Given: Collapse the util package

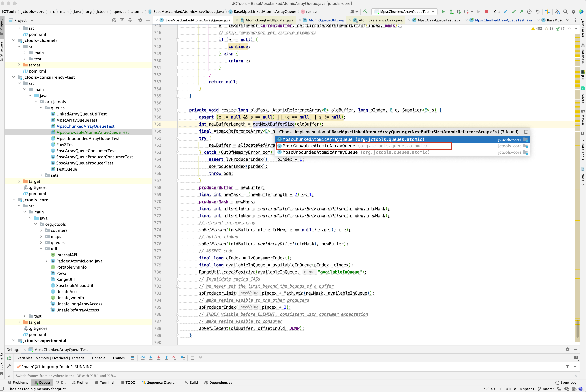Looking at the screenshot, I should pyautogui.click(x=41, y=249).
